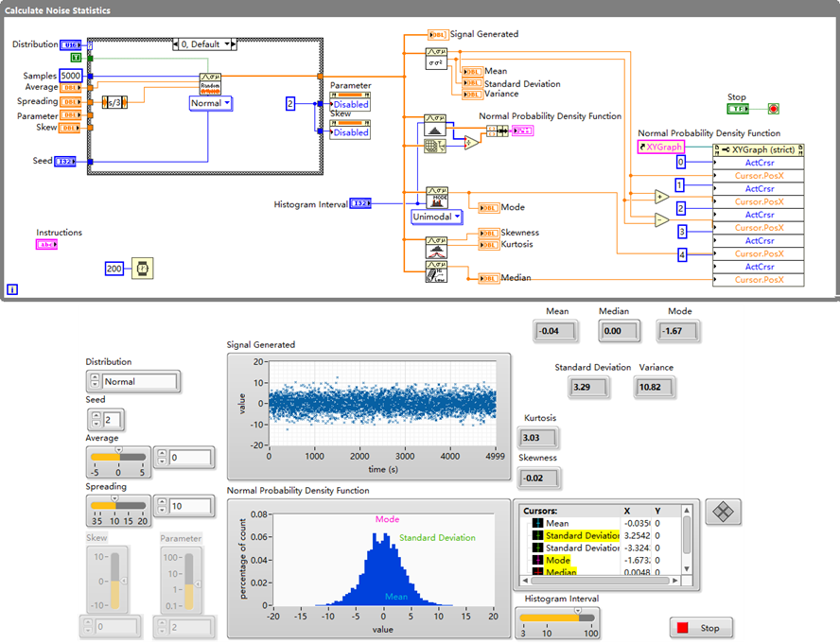This screenshot has width=840, height=644.
Task: Select the Mode DBL indicator terminal
Action: tap(488, 208)
